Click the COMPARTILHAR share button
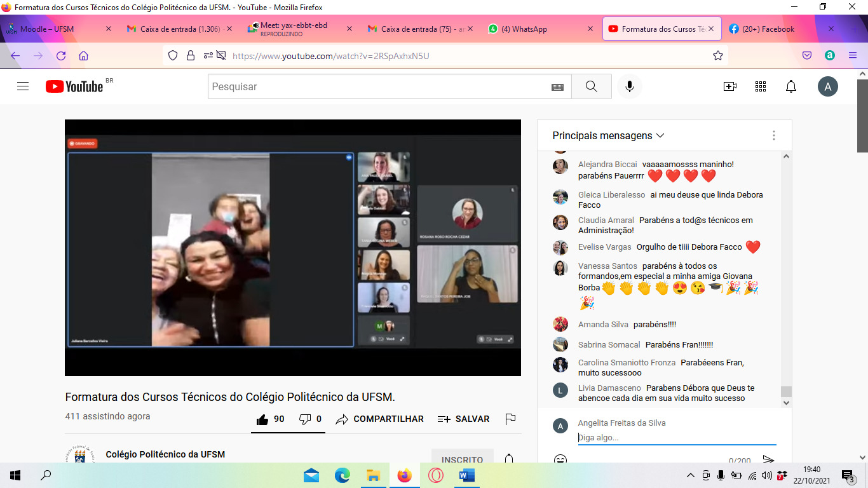Screen dimensions: 868x488 [x=380, y=419]
